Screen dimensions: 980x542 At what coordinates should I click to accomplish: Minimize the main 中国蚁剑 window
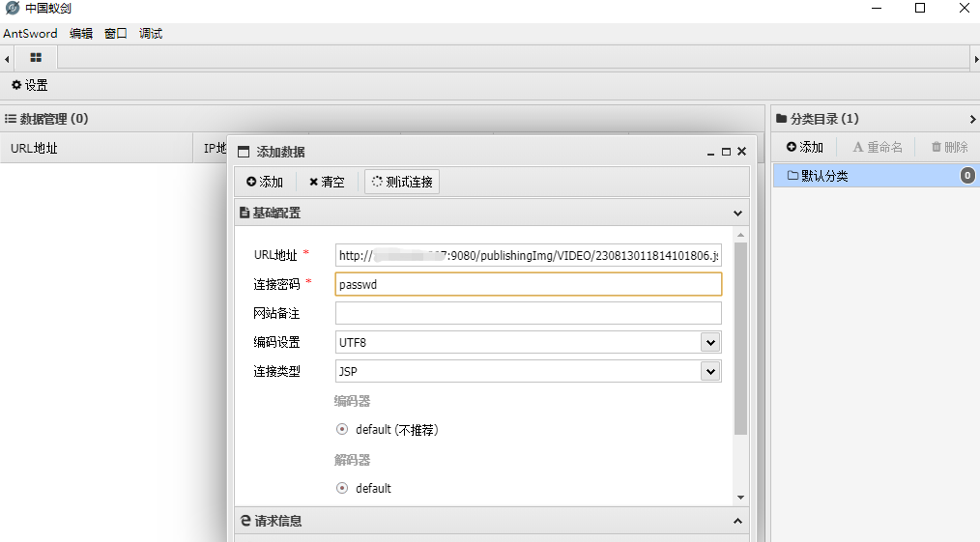tap(877, 8)
